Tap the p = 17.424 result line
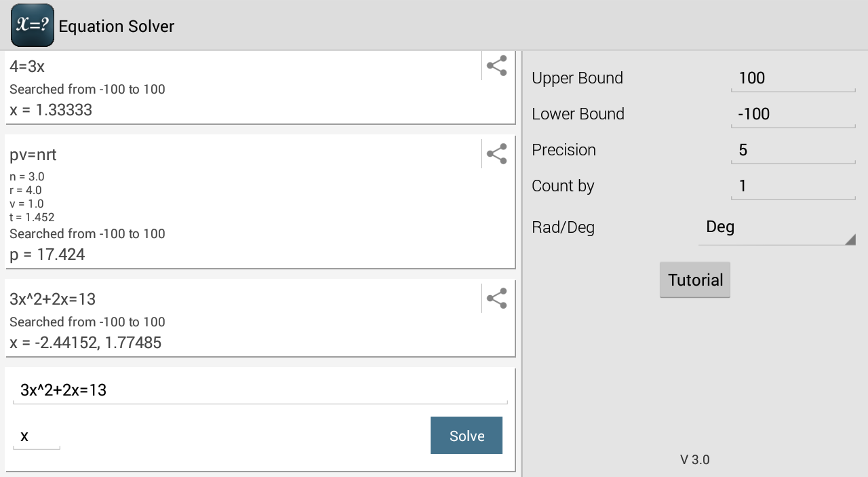 [47, 254]
